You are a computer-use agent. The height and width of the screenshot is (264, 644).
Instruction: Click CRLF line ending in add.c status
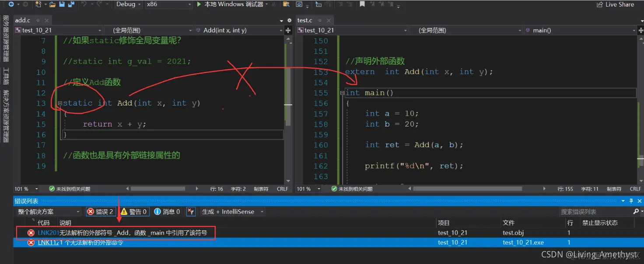coord(283,189)
